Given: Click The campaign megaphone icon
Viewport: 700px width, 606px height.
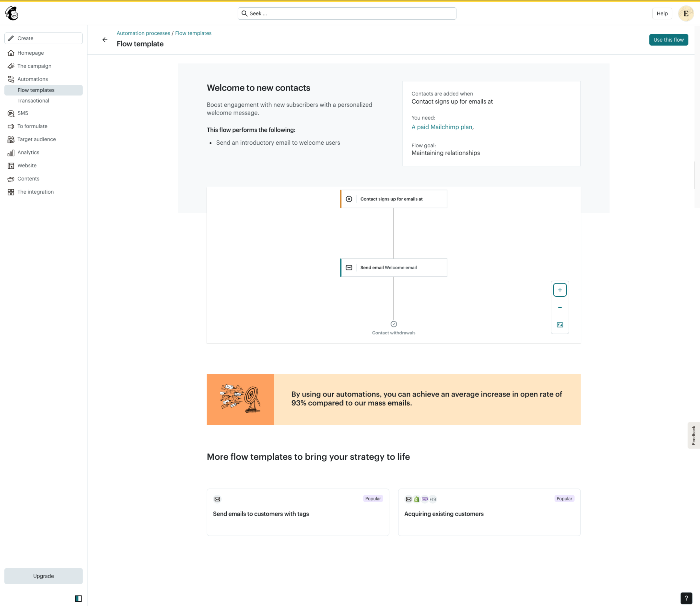Looking at the screenshot, I should click(11, 66).
